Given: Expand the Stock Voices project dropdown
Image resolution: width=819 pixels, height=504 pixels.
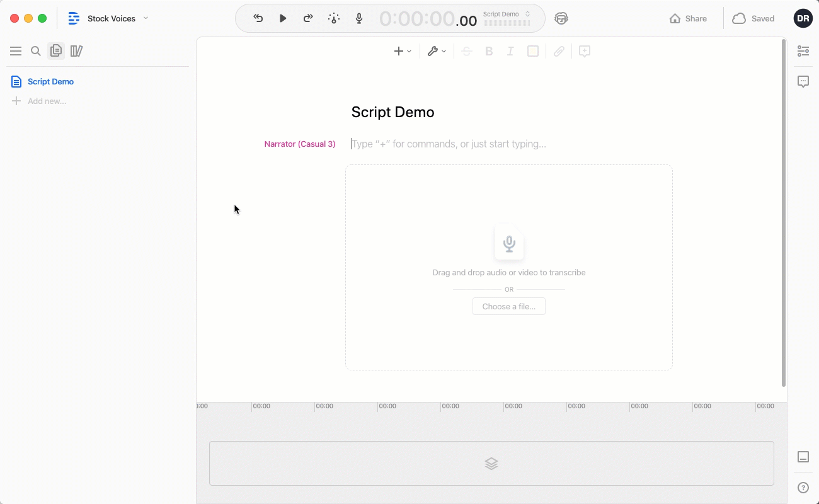Looking at the screenshot, I should pos(146,18).
